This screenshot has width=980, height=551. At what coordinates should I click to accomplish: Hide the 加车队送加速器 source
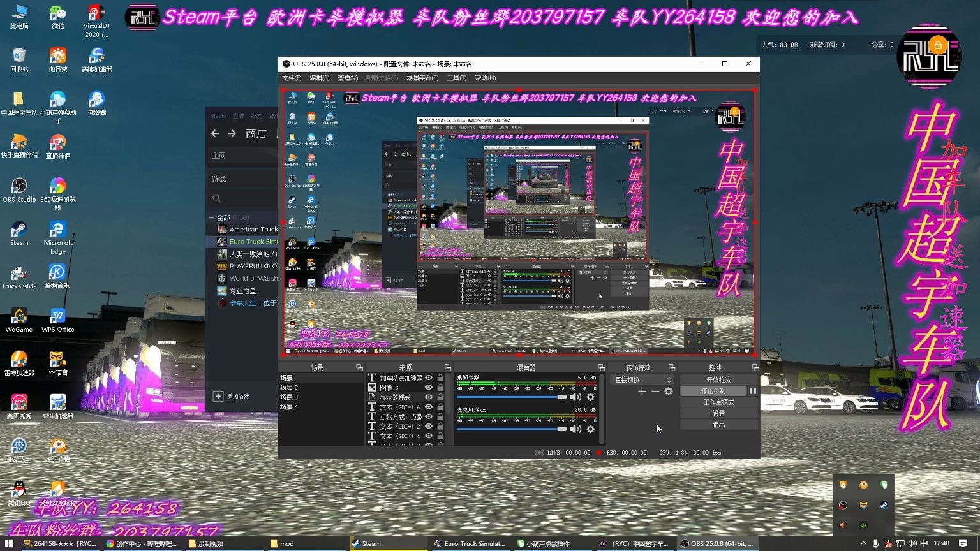tap(429, 378)
